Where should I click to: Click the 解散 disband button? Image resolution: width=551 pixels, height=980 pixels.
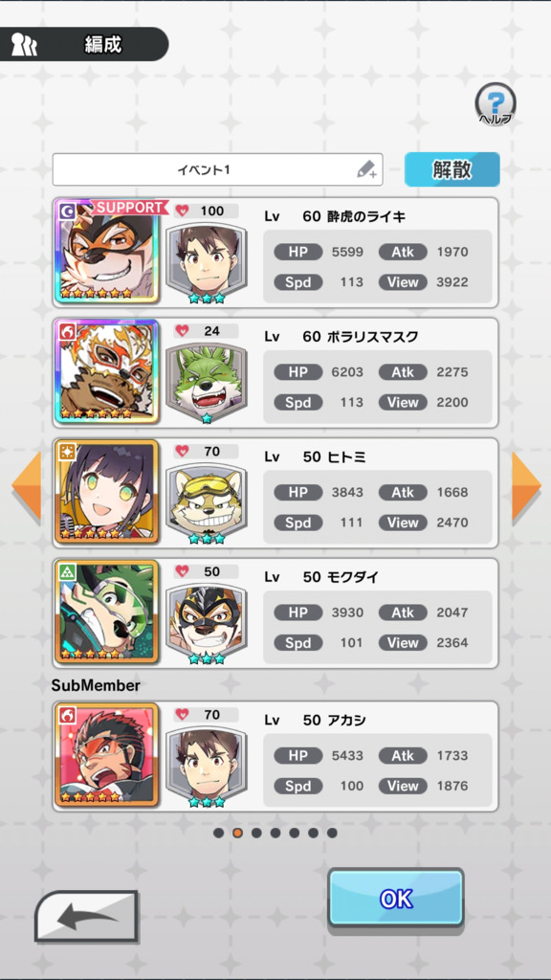pos(452,169)
